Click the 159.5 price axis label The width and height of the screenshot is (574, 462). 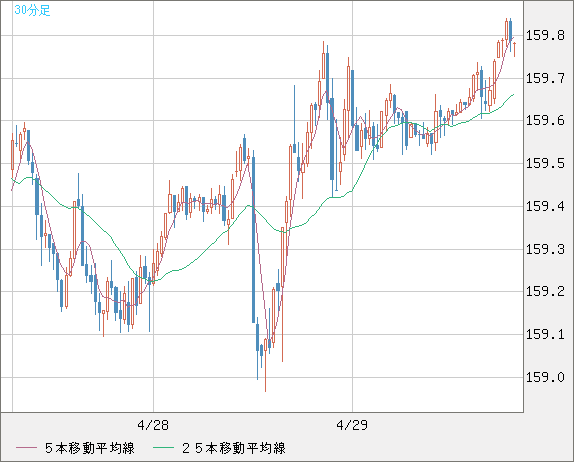545,163
